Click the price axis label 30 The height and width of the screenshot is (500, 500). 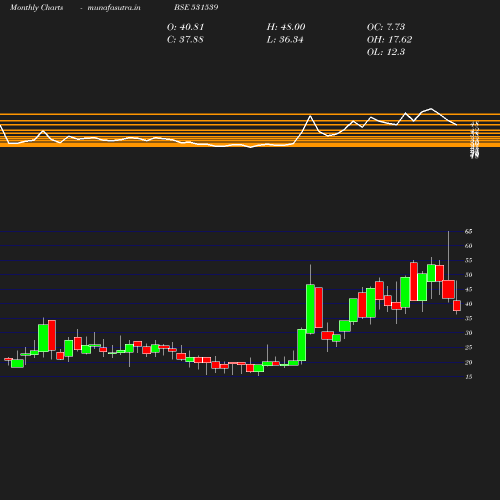[468, 333]
